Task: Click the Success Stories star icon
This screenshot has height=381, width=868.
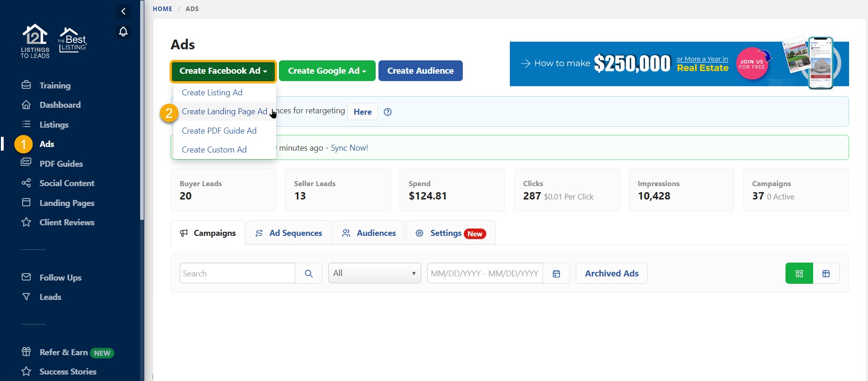Action: point(26,371)
